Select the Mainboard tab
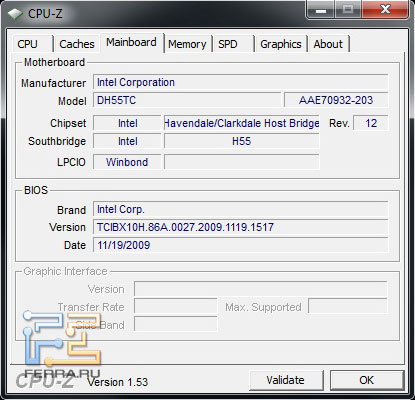The width and height of the screenshot is (415, 400). [131, 42]
